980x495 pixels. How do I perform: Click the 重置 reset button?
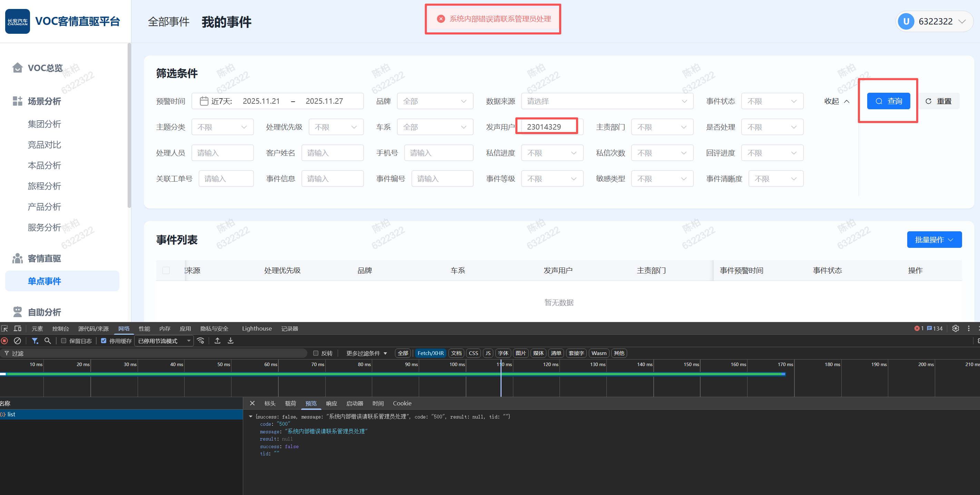click(939, 101)
